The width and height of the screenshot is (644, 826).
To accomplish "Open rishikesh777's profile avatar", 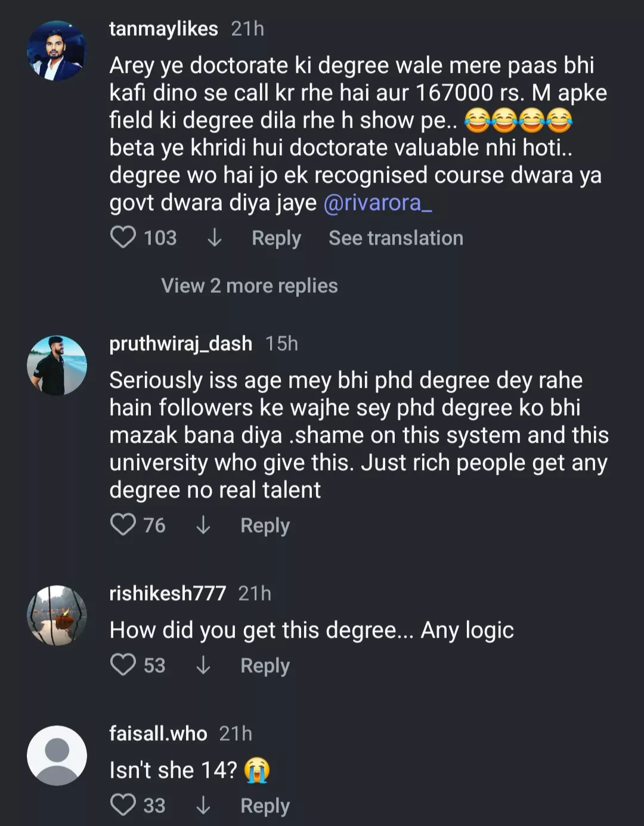I will [57, 615].
